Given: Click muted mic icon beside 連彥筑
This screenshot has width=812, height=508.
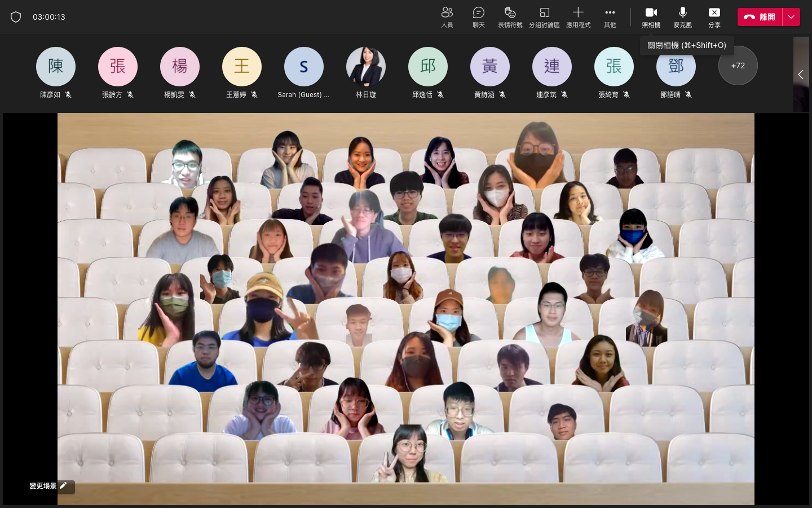Looking at the screenshot, I should (564, 95).
